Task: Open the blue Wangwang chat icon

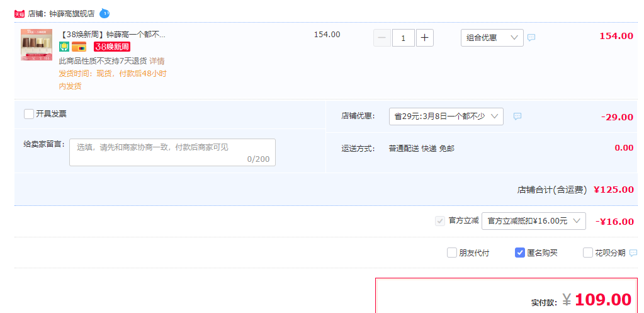Action: click(105, 14)
